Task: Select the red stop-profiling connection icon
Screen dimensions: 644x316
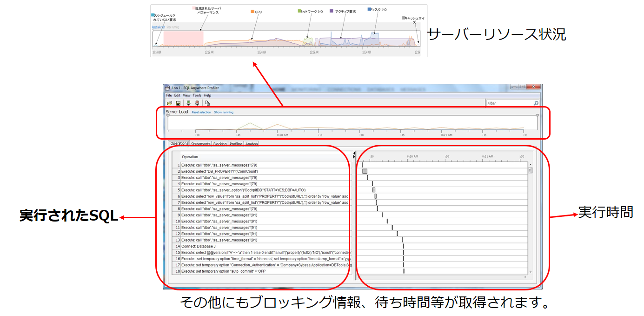Action: click(x=197, y=103)
